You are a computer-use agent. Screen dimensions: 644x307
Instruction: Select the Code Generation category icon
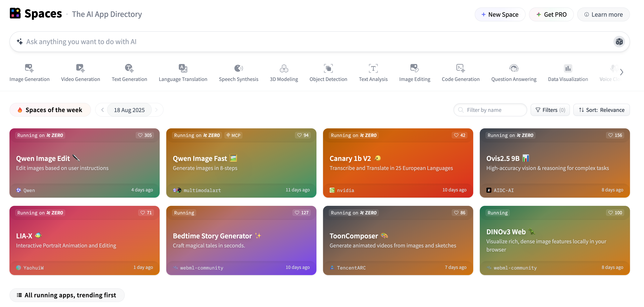coord(460,68)
